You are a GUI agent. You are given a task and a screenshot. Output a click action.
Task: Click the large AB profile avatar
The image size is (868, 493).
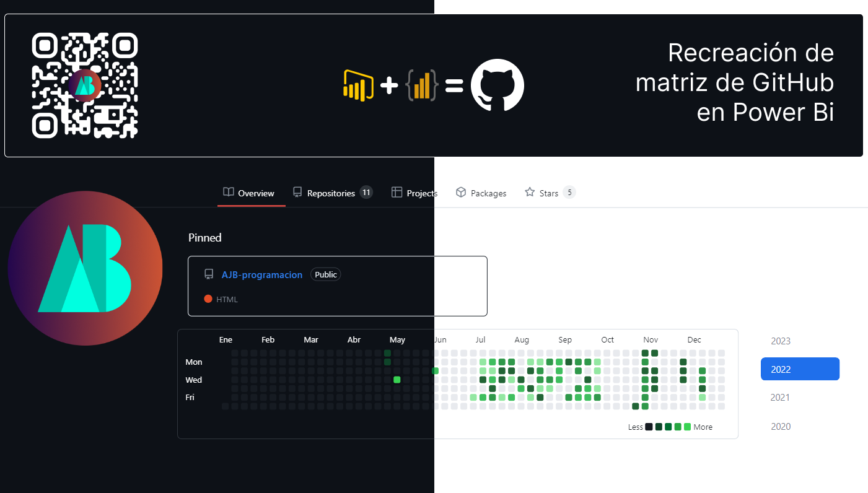pos(85,268)
